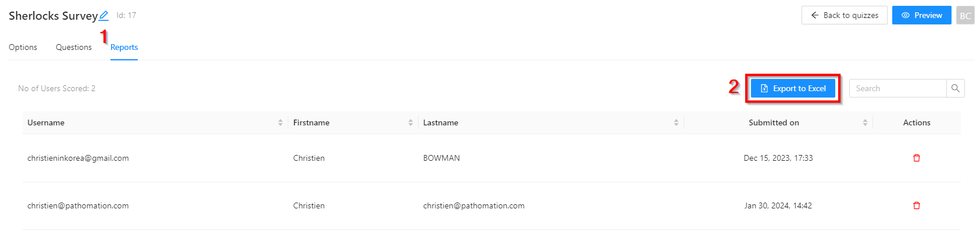This screenshot has height=238, width=980.
Task: Delete the christieninkorea@gmail.com report row
Action: click(916, 158)
